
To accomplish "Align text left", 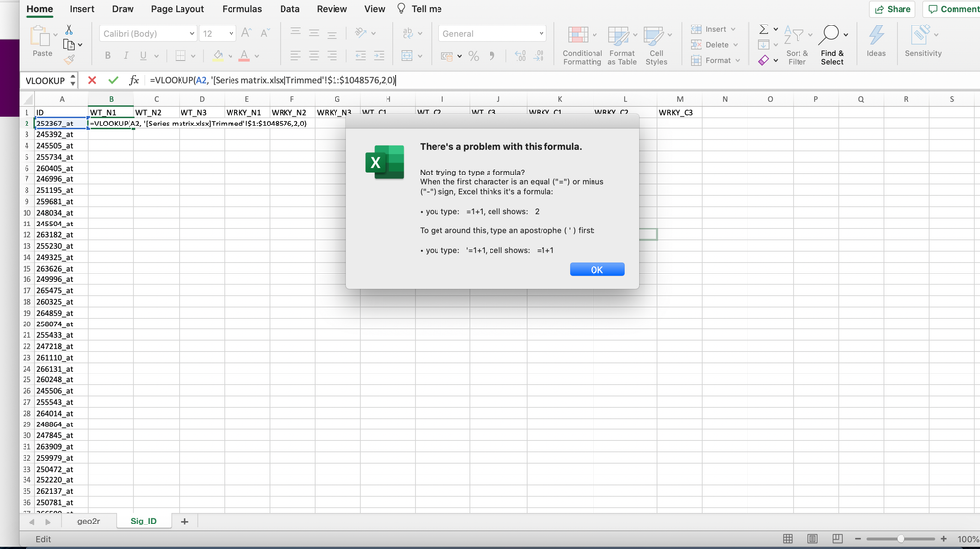I will [295, 56].
